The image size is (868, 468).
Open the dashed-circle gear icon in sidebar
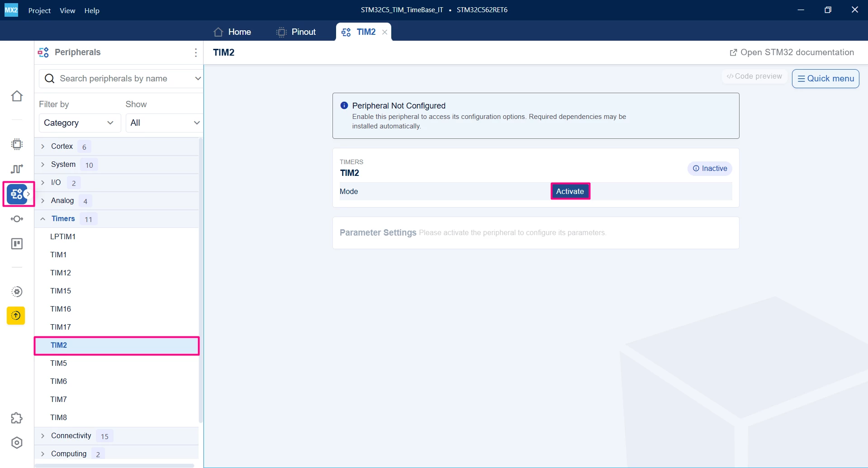click(x=17, y=292)
